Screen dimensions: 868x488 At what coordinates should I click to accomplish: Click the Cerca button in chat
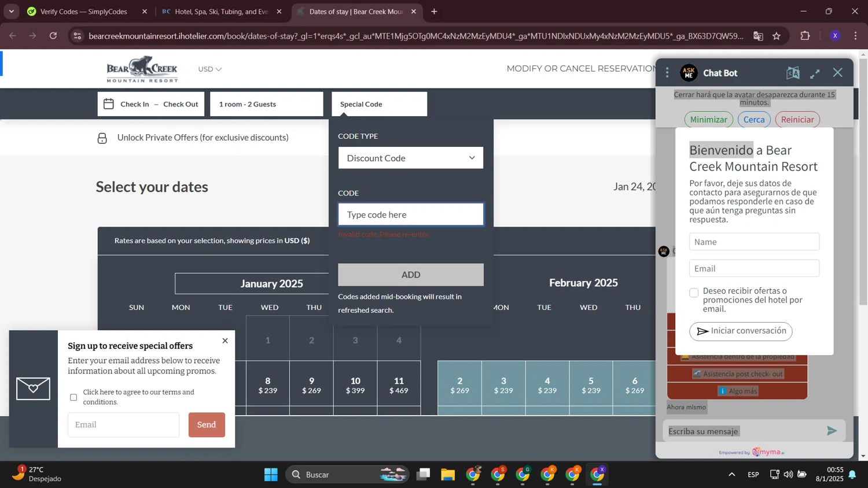(x=754, y=120)
